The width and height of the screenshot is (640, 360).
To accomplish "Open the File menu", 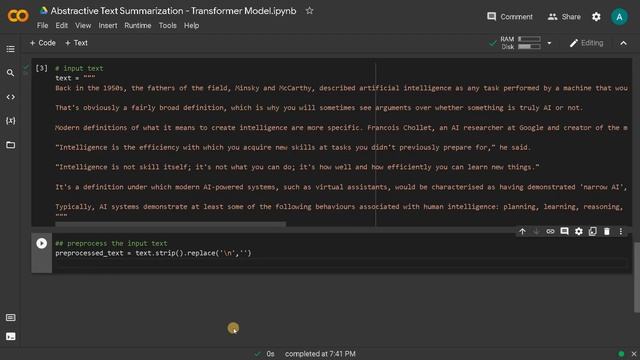I will [42, 25].
